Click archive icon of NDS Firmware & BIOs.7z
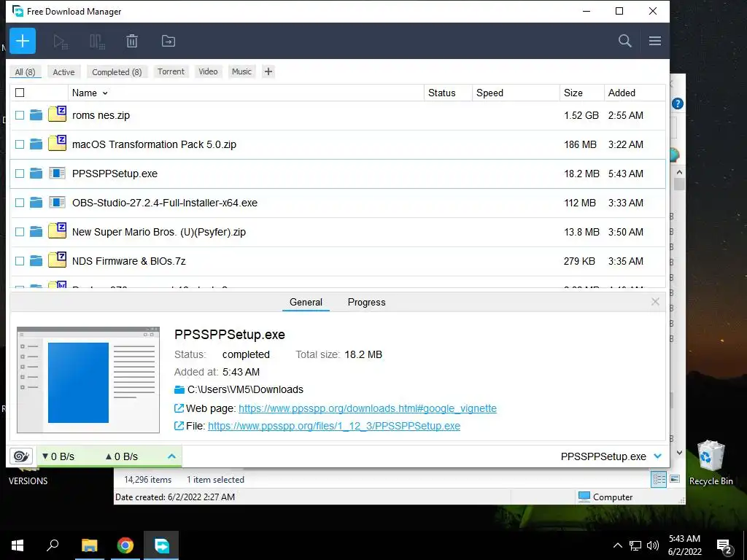 tap(57, 260)
